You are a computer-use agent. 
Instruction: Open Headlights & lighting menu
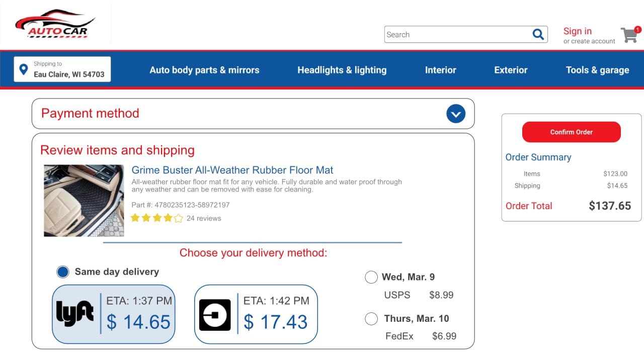342,70
